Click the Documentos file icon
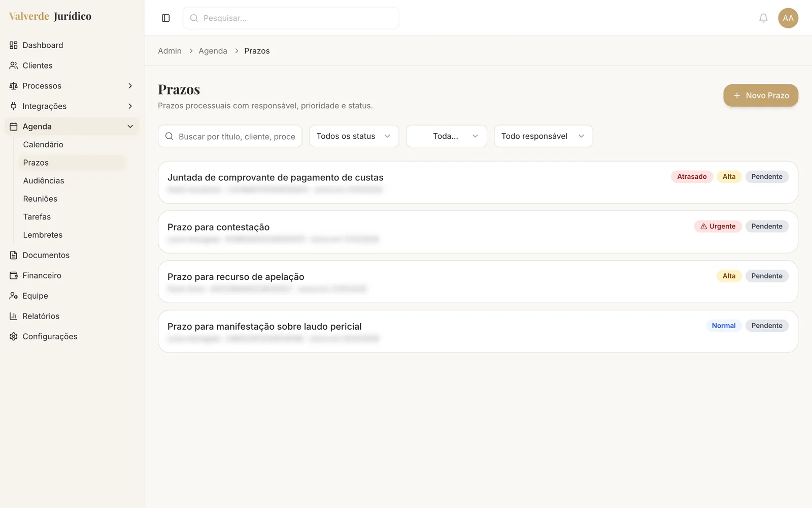 (x=14, y=255)
